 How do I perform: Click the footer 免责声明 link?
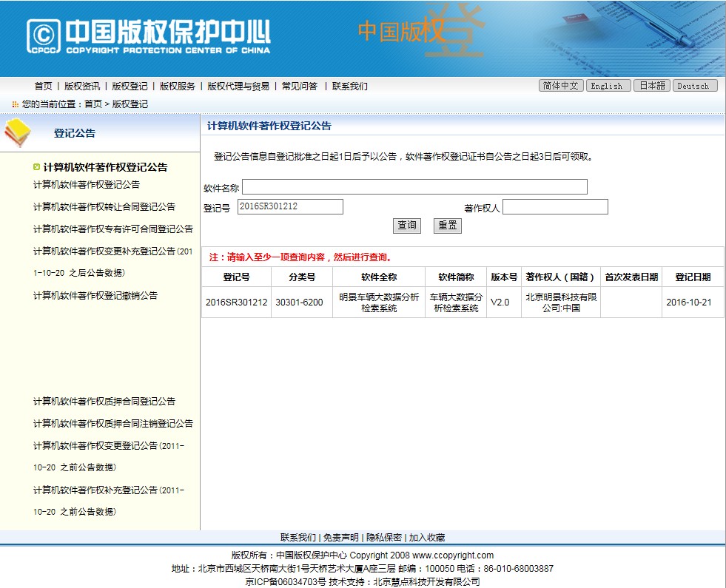(x=340, y=538)
